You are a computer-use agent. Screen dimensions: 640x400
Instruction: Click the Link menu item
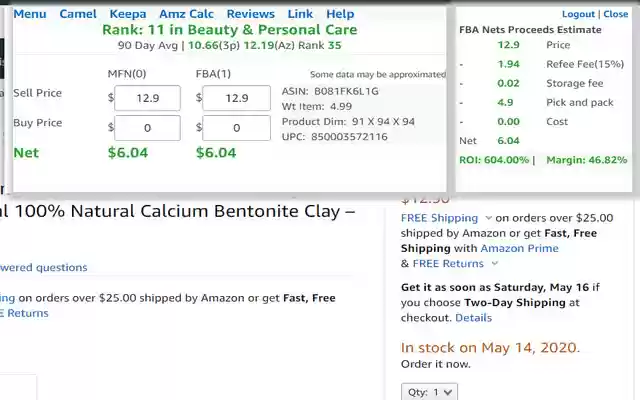pyautogui.click(x=300, y=14)
